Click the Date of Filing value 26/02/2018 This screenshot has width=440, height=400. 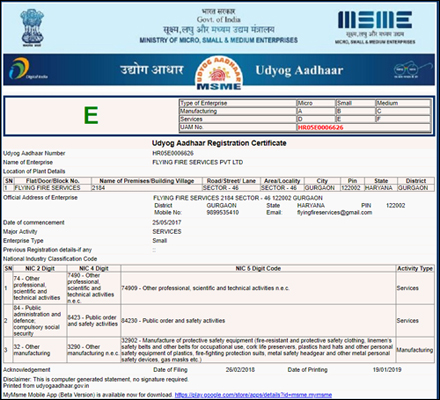click(240, 370)
